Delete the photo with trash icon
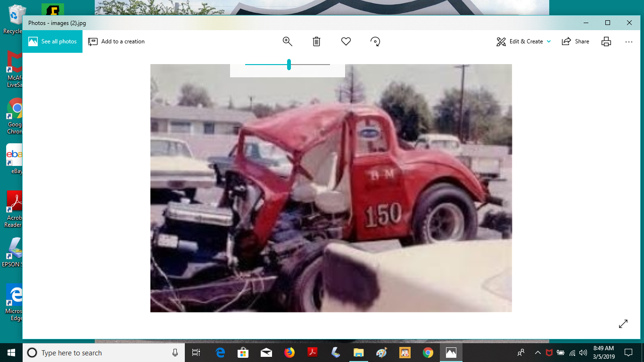Viewport: 644px width, 362px height. click(316, 41)
